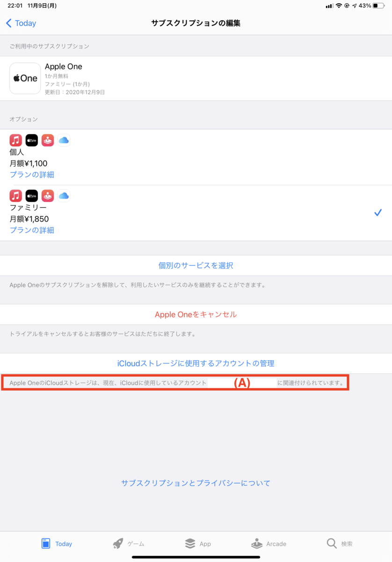Viewport: 392px width, 562px height.
Task: Select the ファミリー plan checkmark
Action: click(378, 213)
